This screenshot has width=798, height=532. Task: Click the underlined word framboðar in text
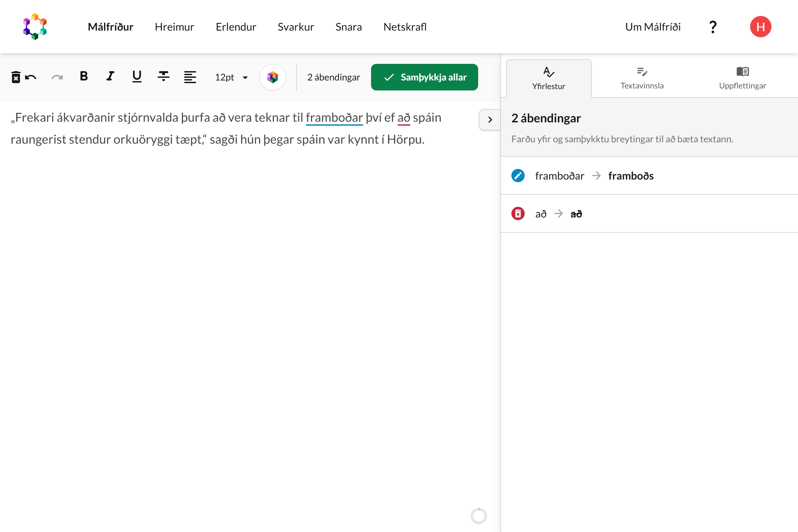click(x=334, y=118)
